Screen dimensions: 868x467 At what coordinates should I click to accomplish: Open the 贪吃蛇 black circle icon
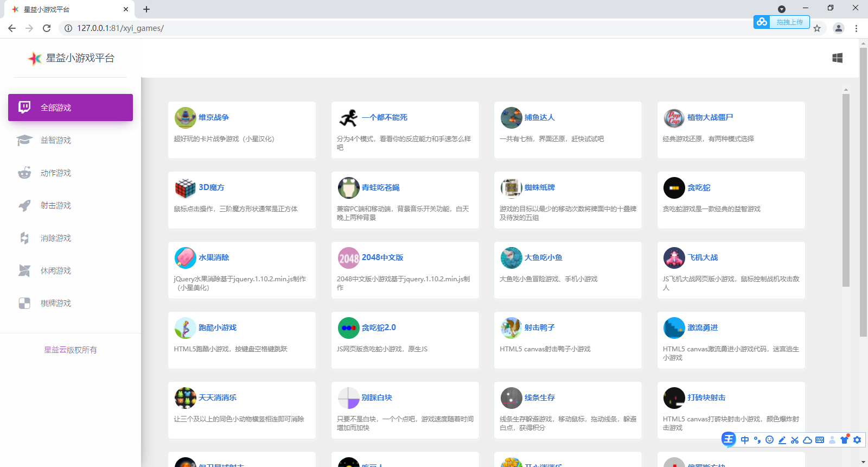point(674,188)
